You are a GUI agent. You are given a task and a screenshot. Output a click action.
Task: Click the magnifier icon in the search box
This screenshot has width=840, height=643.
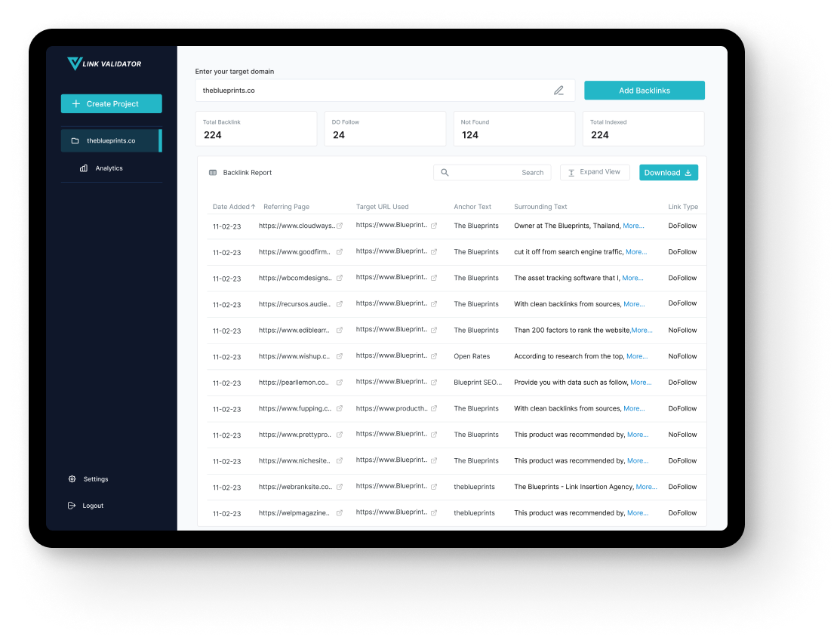(445, 172)
